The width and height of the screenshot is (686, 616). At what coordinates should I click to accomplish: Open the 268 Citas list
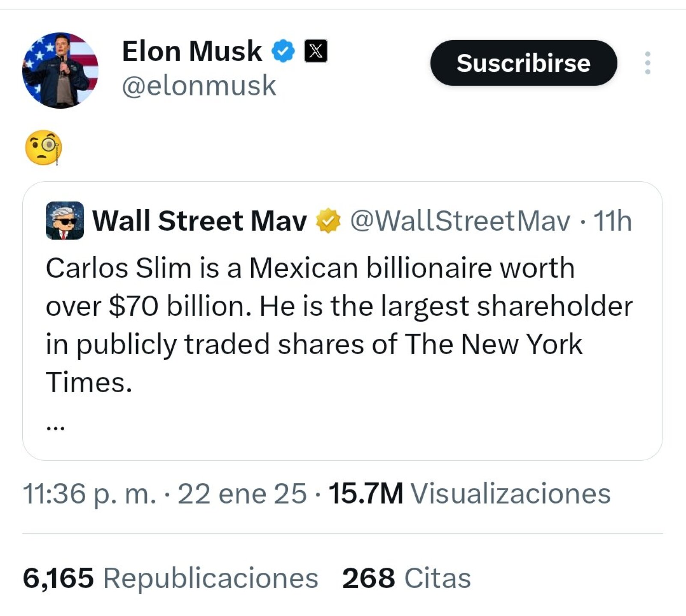click(x=407, y=578)
